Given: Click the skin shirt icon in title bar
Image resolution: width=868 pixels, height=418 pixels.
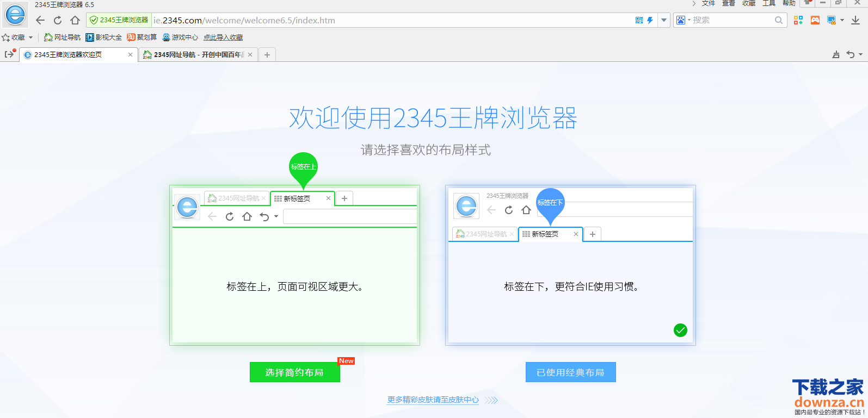Looking at the screenshot, I should [x=808, y=3].
